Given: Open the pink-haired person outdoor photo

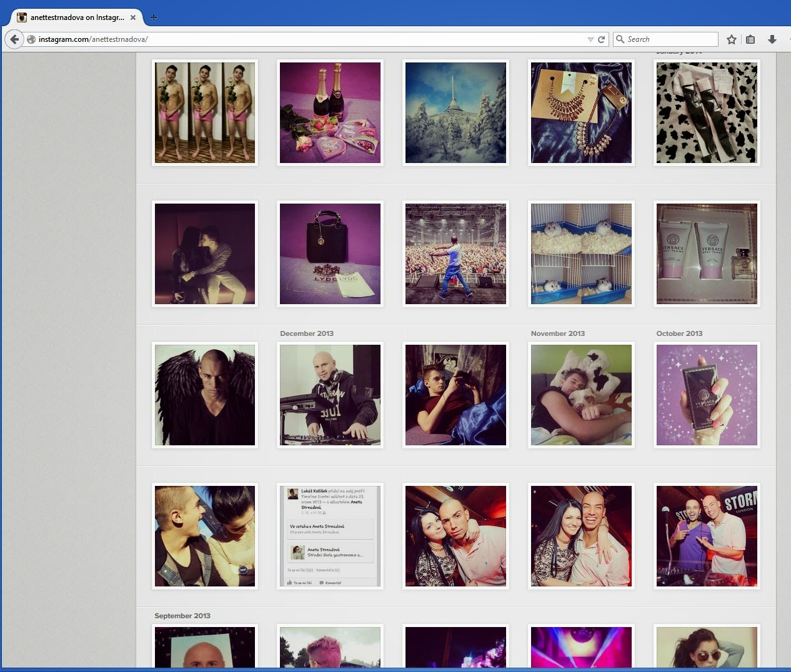Looking at the screenshot, I should point(331,646).
